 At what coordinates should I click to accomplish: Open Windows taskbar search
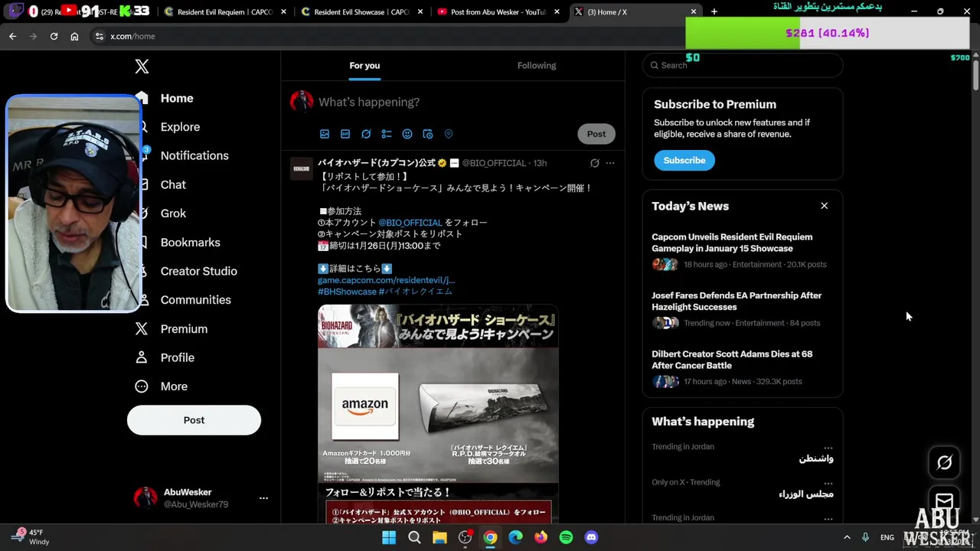tap(414, 537)
